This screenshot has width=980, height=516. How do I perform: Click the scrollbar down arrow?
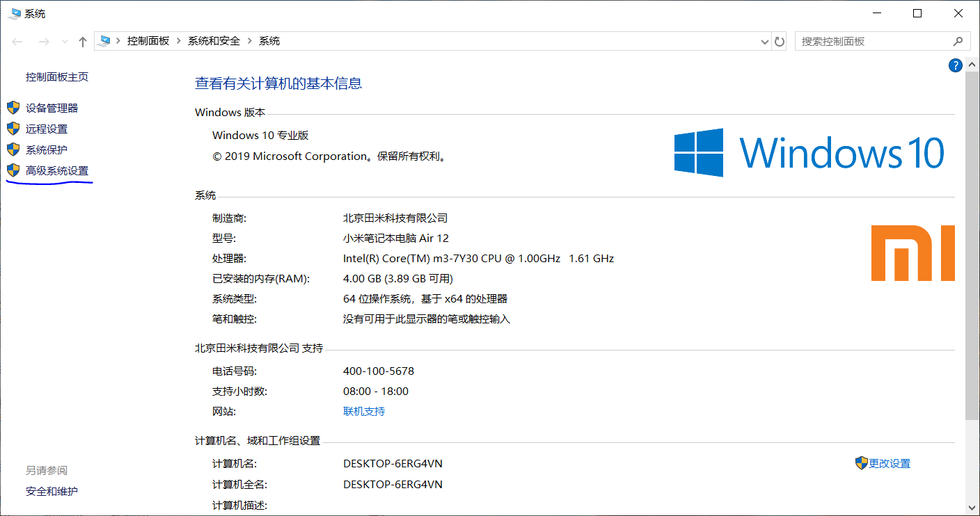(972, 508)
